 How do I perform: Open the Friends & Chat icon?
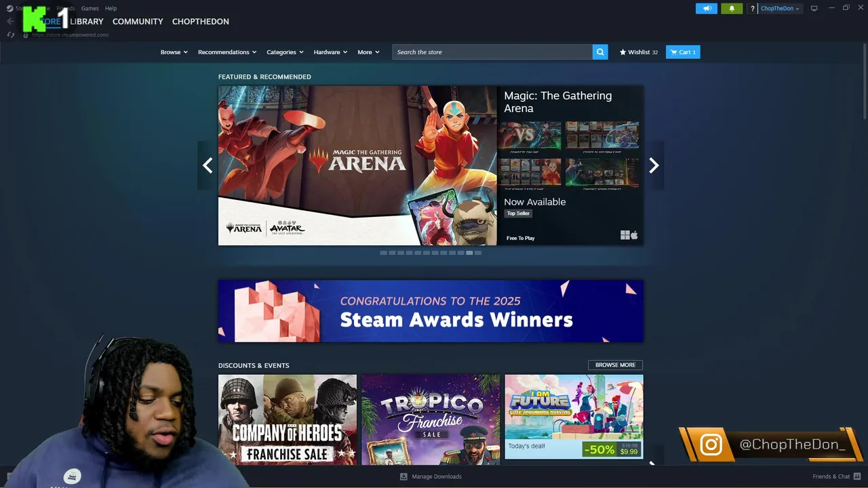click(858, 476)
